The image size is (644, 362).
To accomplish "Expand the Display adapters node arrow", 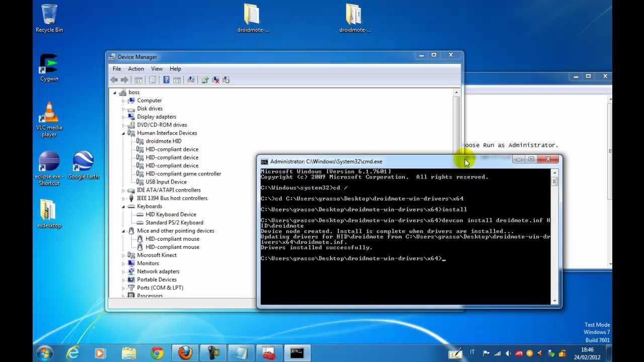I will (123, 117).
